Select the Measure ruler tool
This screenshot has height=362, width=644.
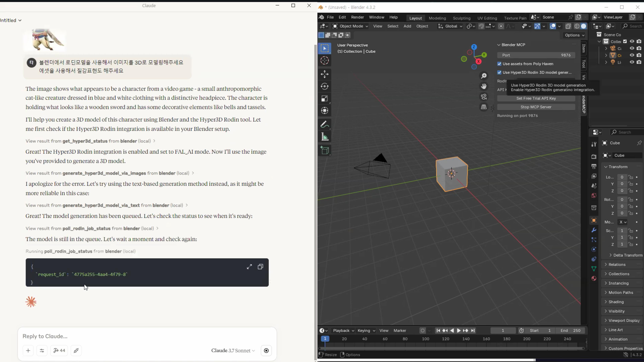325,137
